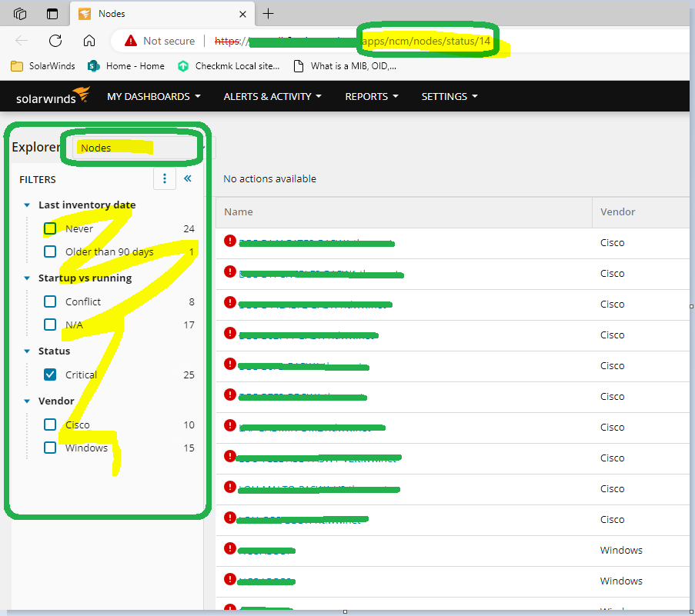Open SETTINGS menu

coord(449,97)
